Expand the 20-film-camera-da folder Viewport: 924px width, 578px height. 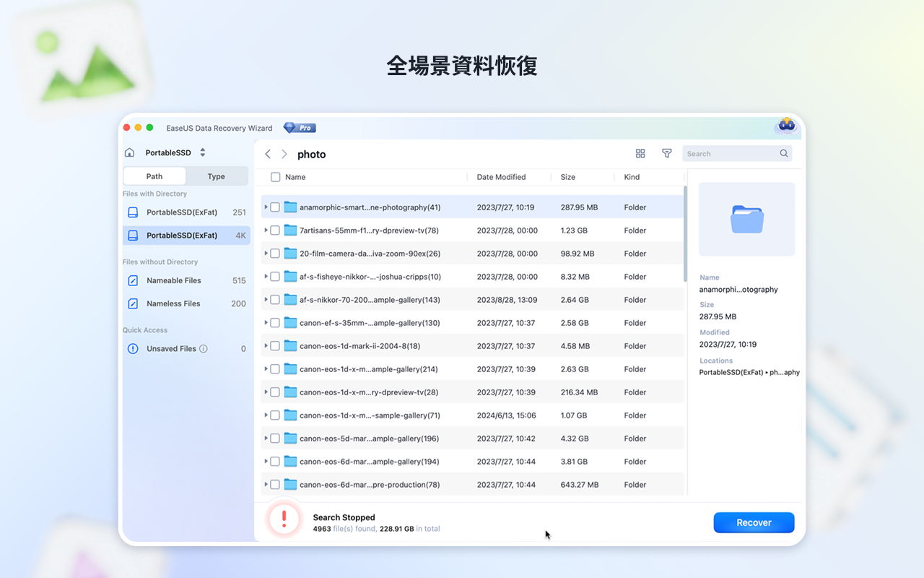(x=266, y=254)
